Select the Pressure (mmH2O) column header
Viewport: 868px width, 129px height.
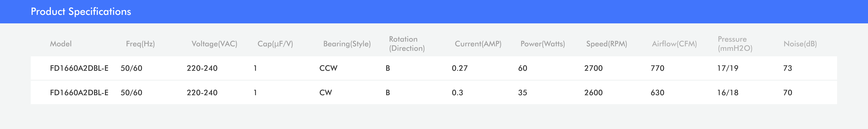[735, 44]
